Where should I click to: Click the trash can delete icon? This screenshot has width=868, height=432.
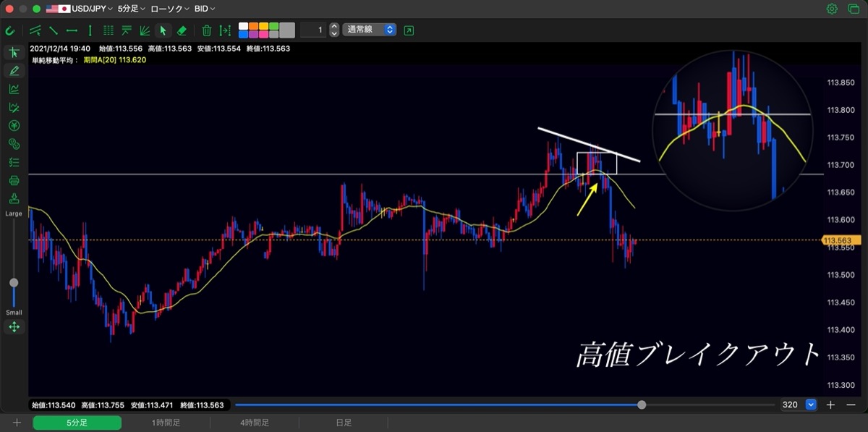pos(206,30)
